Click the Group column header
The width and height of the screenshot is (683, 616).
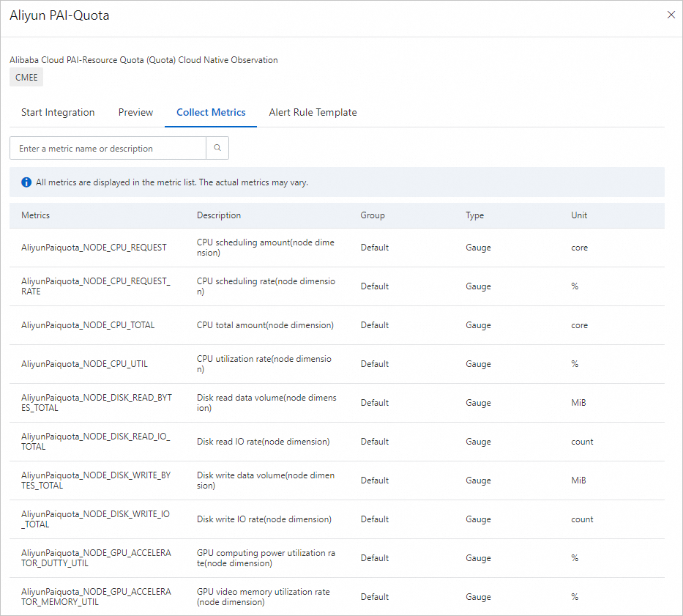click(373, 215)
